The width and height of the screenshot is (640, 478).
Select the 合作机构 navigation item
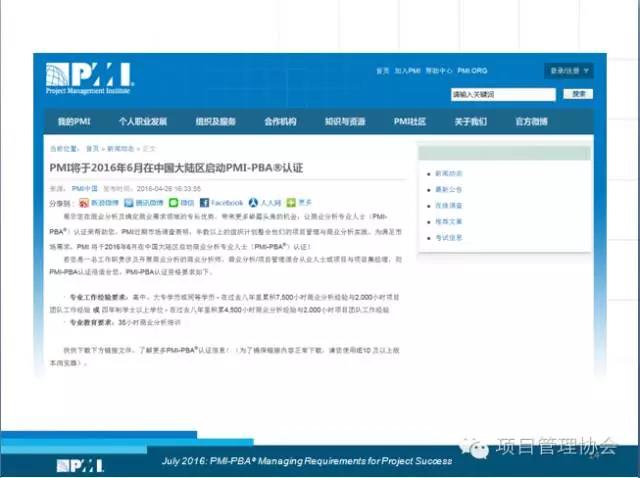click(x=280, y=122)
